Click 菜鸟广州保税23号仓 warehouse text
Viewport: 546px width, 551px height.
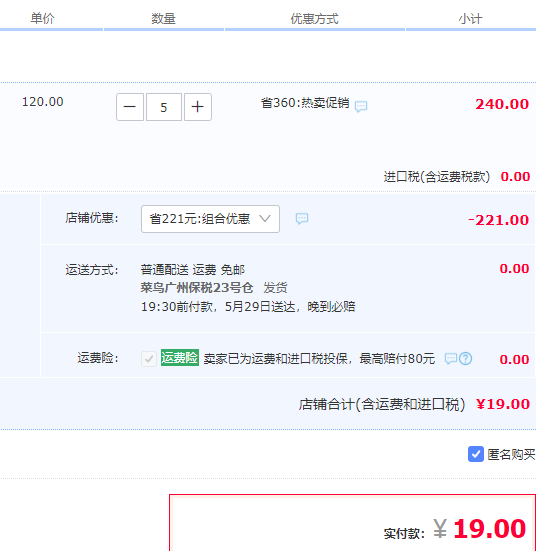tap(197, 288)
